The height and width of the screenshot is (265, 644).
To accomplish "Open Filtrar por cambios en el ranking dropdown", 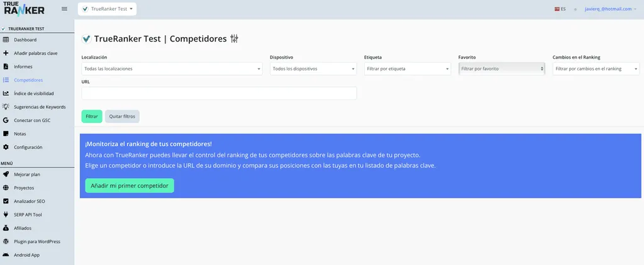I will pyautogui.click(x=596, y=69).
